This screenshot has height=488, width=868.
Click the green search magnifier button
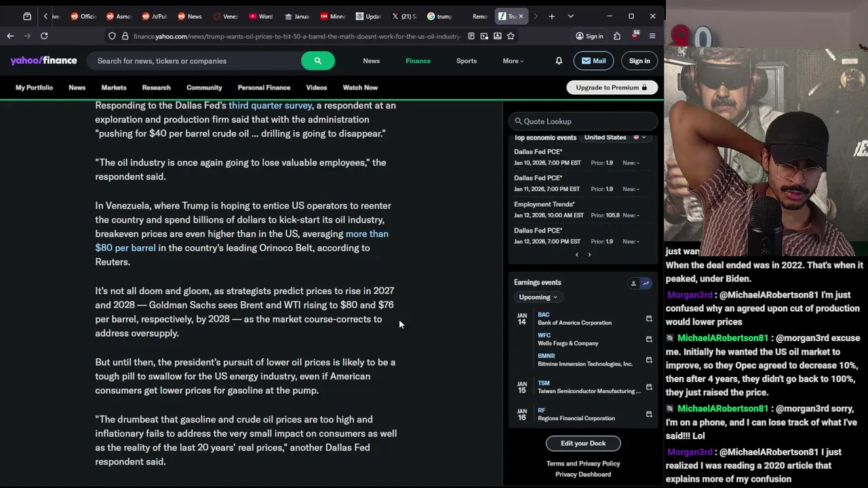pyautogui.click(x=317, y=61)
